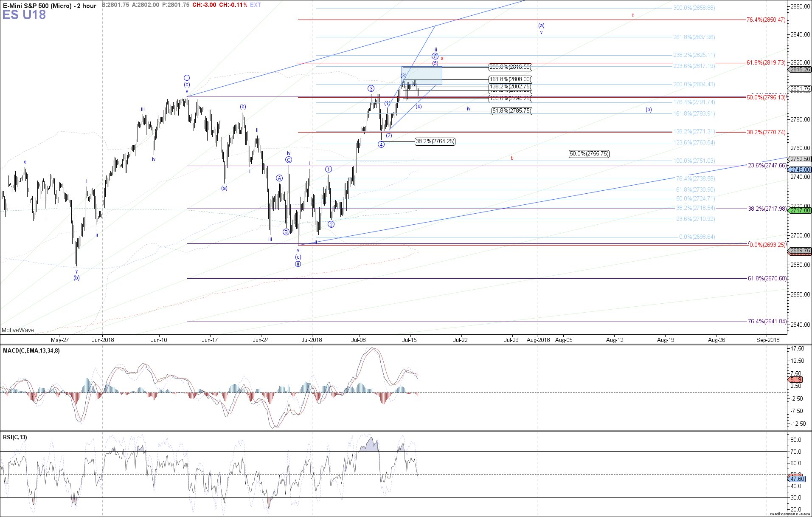Click the light blue 300.0%(2858.88) extension label

click(x=694, y=8)
